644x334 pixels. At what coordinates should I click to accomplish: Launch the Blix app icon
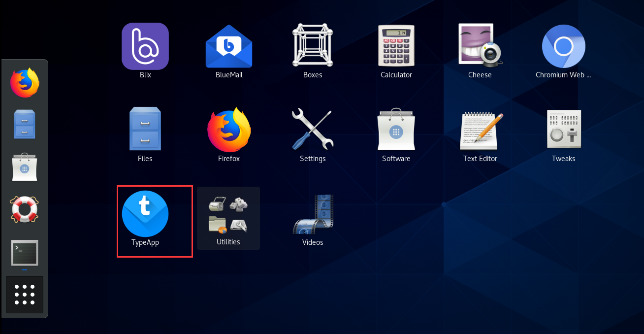coord(145,47)
